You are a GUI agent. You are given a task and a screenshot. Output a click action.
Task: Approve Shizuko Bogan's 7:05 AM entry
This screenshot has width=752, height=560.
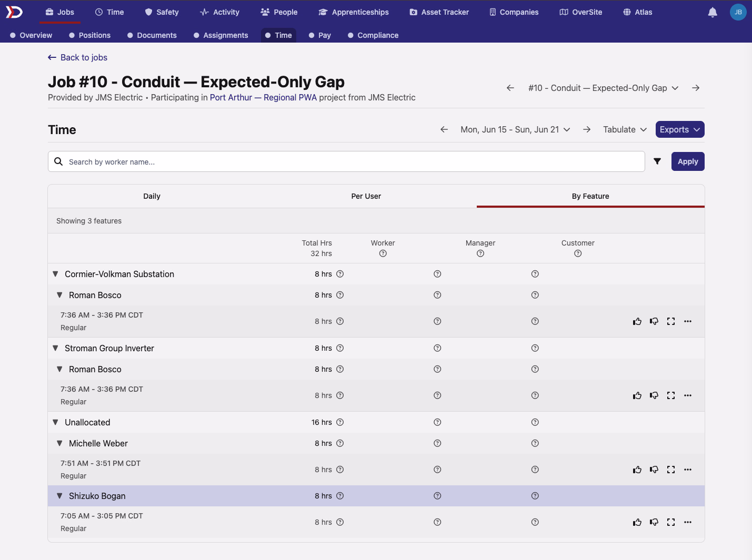coord(637,522)
